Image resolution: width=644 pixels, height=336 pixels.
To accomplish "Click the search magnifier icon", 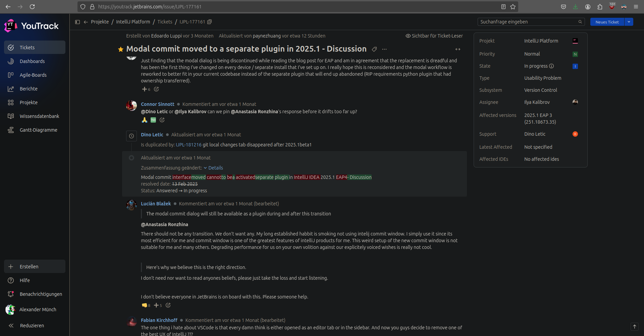I will point(580,22).
